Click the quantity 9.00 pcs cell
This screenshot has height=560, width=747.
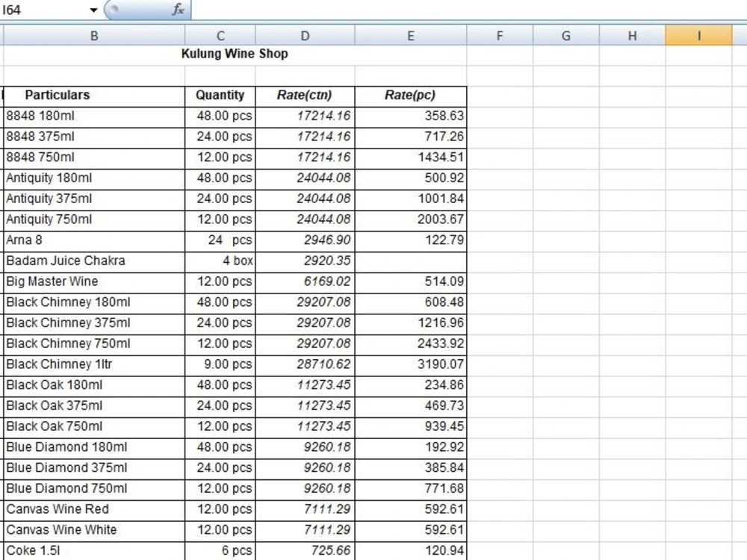(x=220, y=365)
